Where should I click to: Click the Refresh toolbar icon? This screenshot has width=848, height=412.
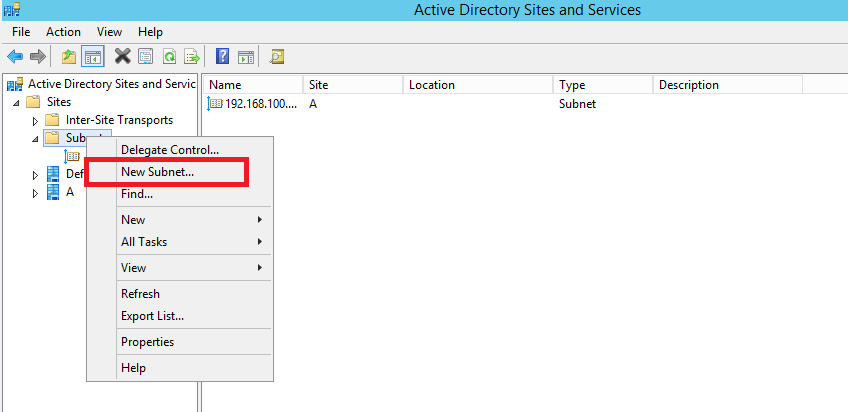point(169,57)
